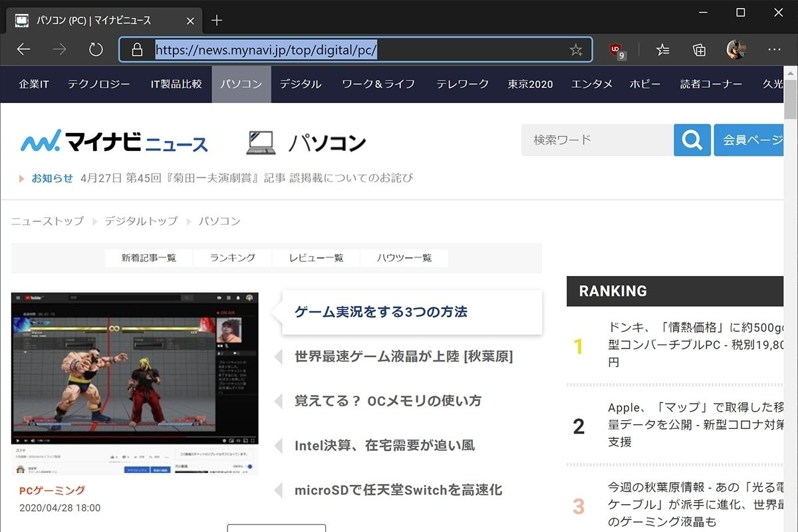Image resolution: width=798 pixels, height=532 pixels.
Task: Open the 読者コーナー menu item
Action: tap(711, 84)
